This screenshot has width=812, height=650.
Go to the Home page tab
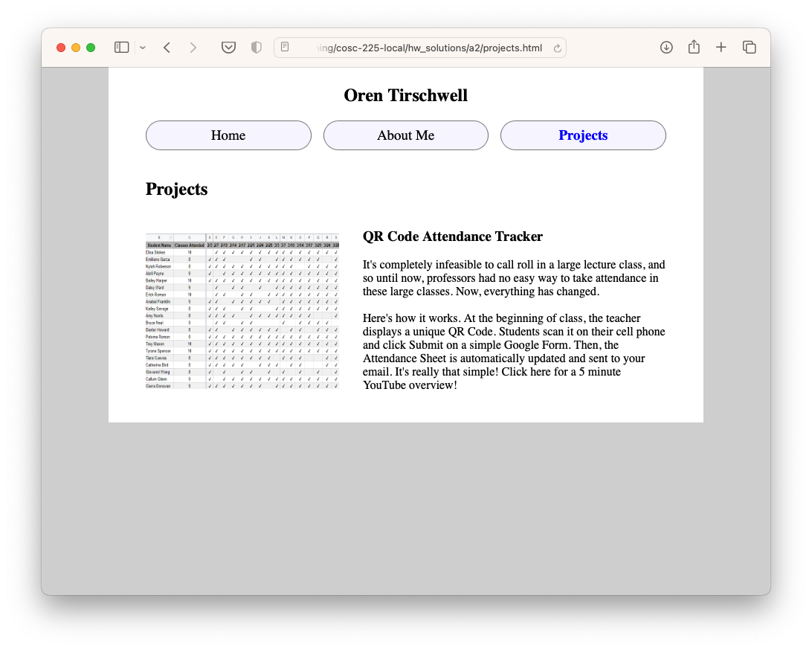[228, 135]
